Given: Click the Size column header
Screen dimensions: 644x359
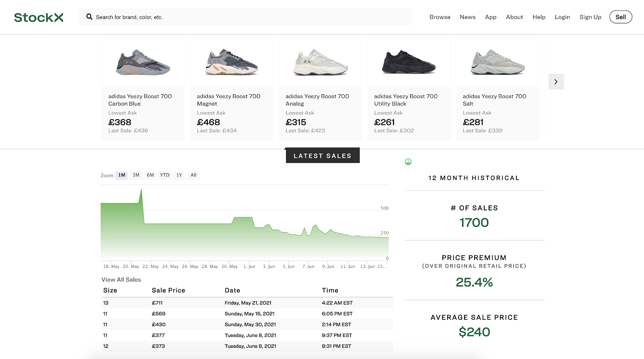Looking at the screenshot, I should (x=110, y=291).
